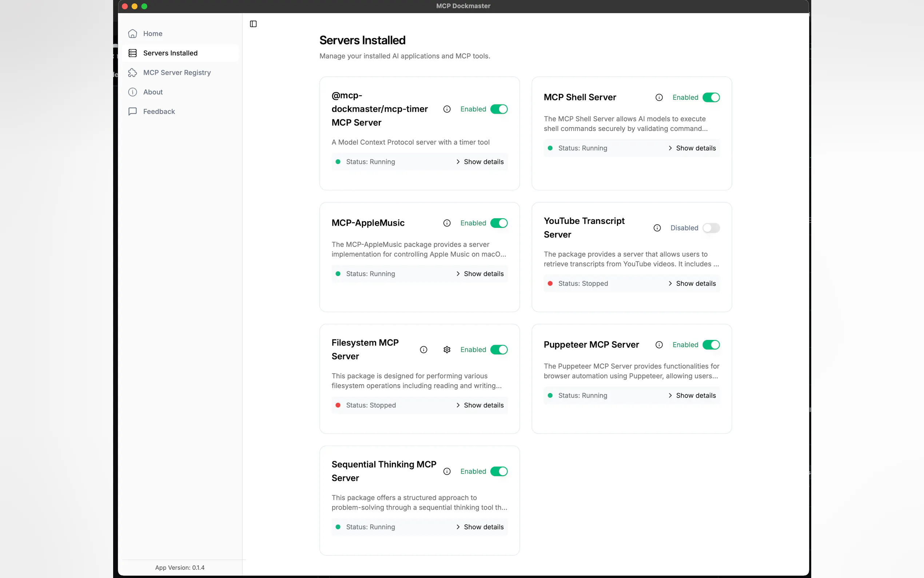The image size is (924, 578).
Task: Disable the MCP-AppleMusic toggle switch
Action: click(499, 223)
